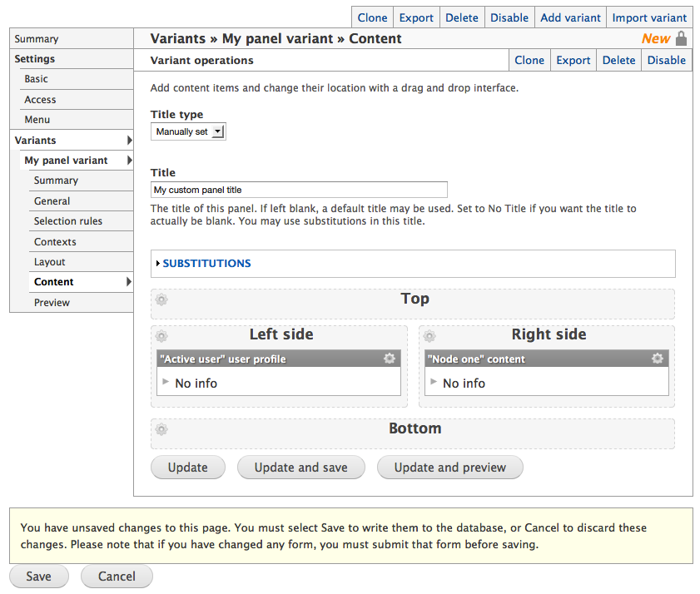This screenshot has width=700, height=594.
Task: Open gear settings for Right side region
Action: [429, 336]
